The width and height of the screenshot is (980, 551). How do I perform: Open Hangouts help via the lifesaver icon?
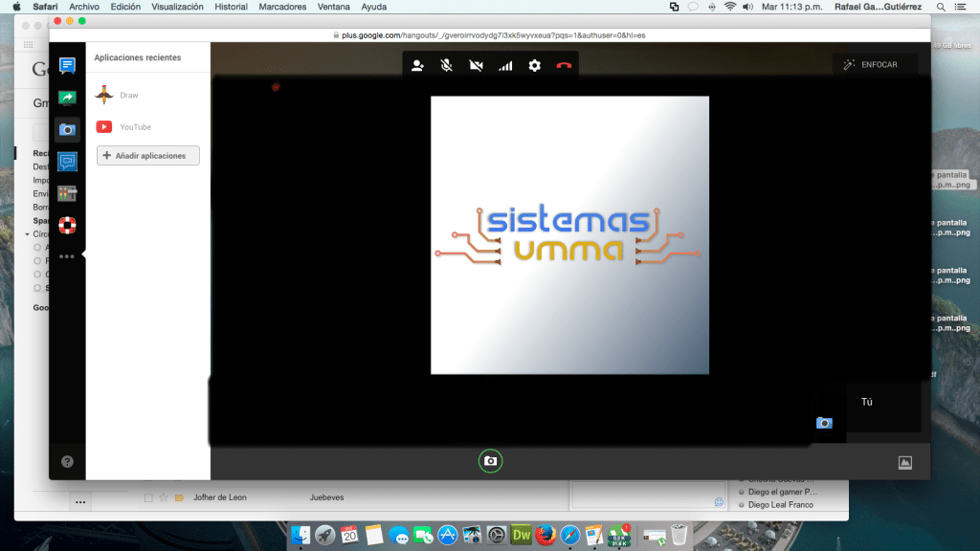click(x=66, y=226)
